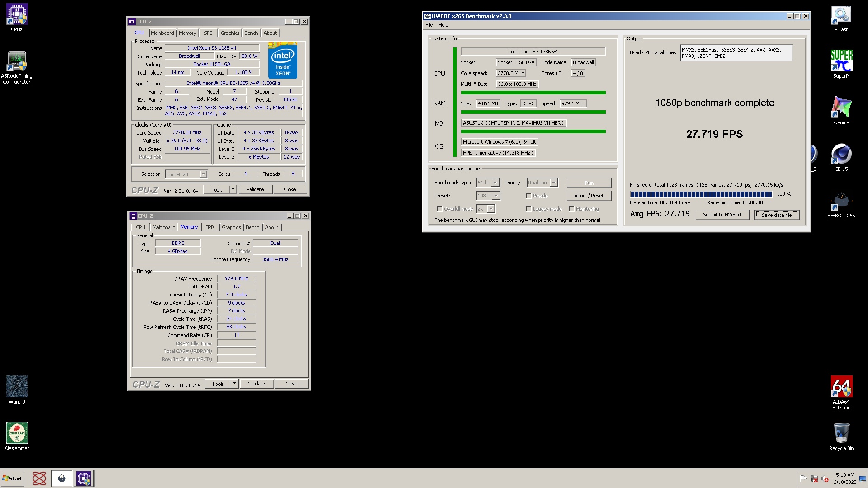Screen dimensions: 868x488
Task: Launch HWBOTx265 desktop shortcut
Action: click(x=841, y=204)
